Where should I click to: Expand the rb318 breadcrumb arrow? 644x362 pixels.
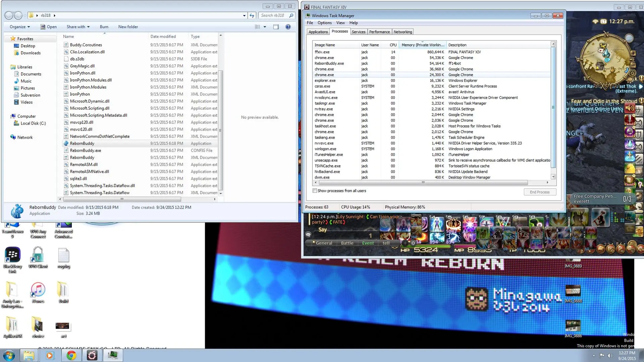(54, 15)
